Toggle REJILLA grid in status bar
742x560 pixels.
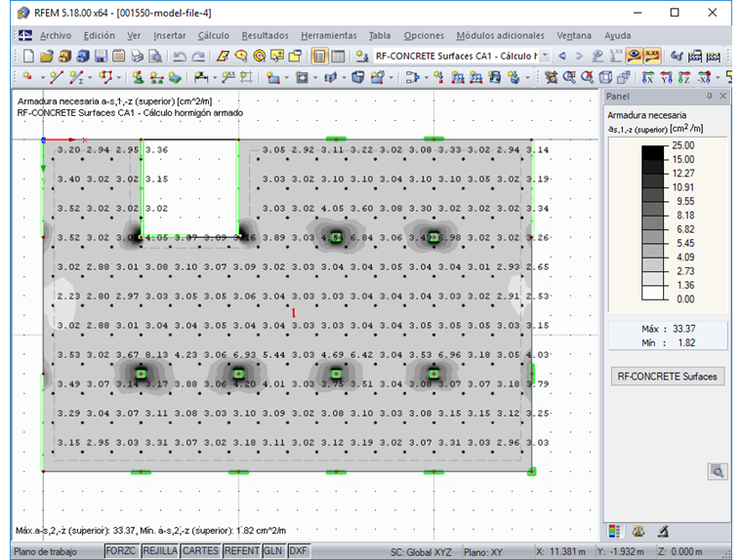tap(160, 550)
